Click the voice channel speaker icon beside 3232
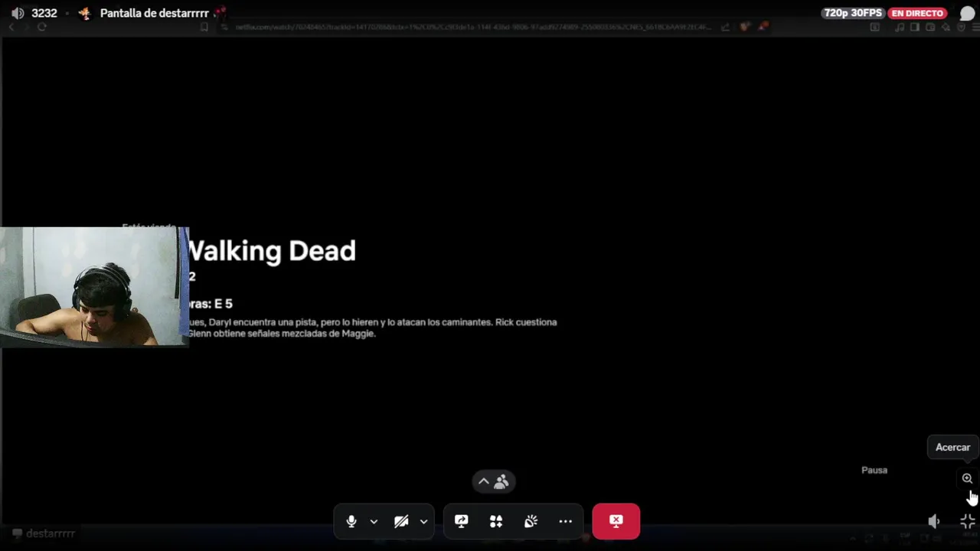Screen dimensions: 980x551 [18, 13]
